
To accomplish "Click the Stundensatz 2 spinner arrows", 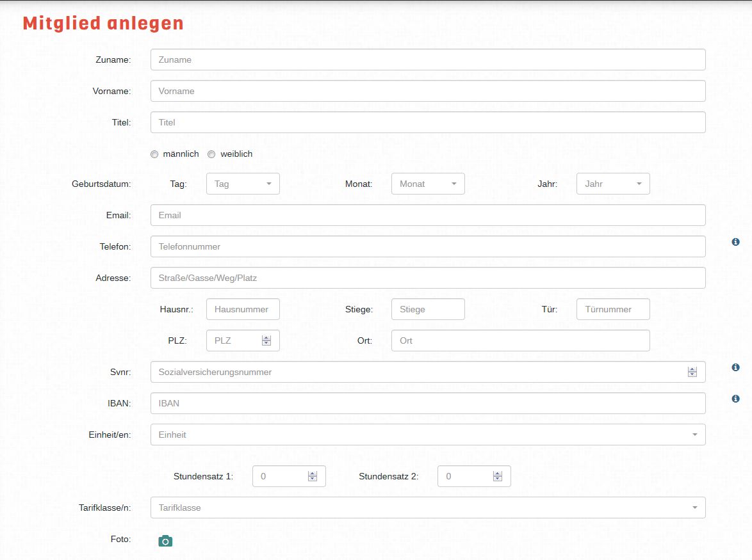I will [498, 476].
